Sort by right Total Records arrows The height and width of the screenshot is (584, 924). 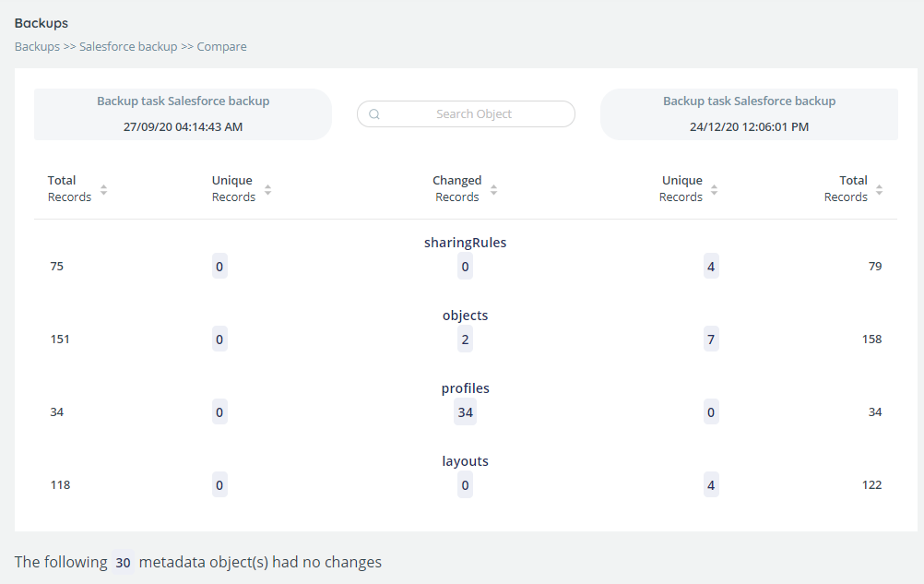click(x=879, y=190)
